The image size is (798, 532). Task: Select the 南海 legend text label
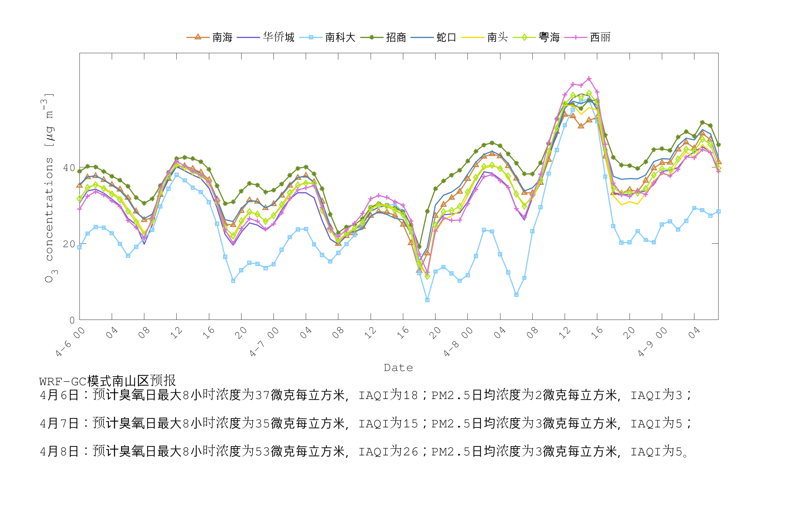tap(222, 37)
